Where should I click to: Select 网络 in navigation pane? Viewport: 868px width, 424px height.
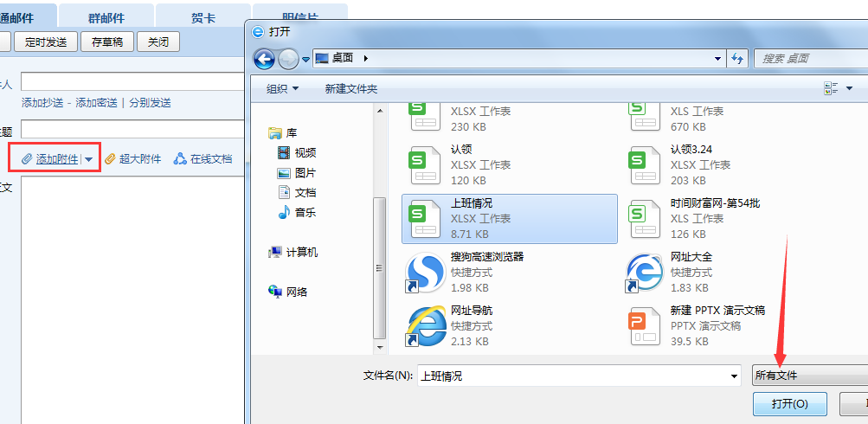coord(288,292)
